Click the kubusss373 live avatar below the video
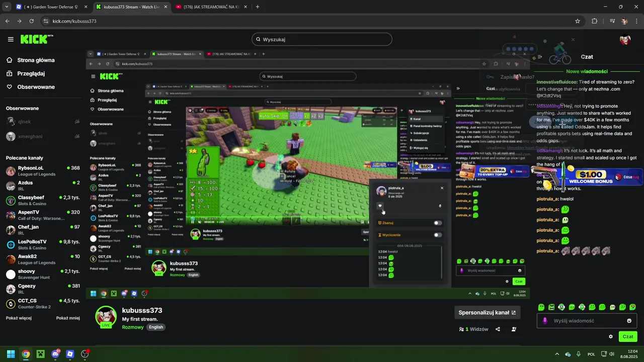The image size is (644, 362). [106, 316]
